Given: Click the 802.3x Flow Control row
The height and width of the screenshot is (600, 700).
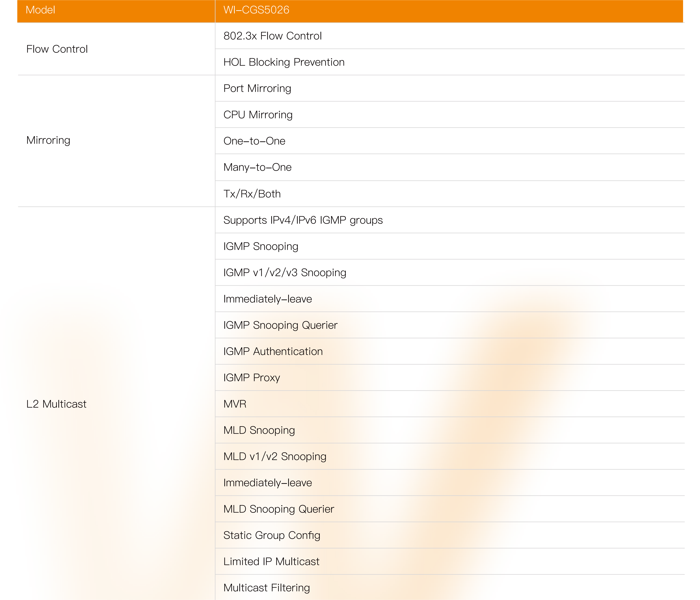Looking at the screenshot, I should tap(272, 36).
